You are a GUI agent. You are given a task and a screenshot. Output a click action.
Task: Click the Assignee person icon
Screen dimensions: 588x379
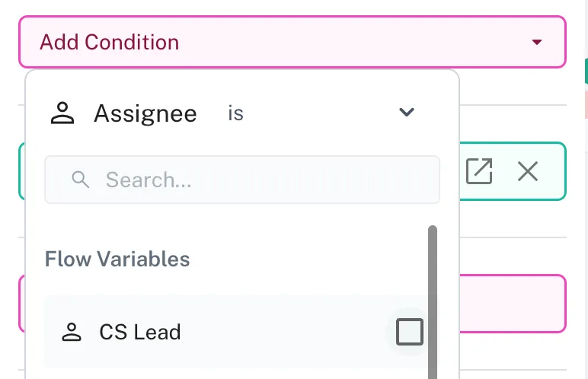click(x=62, y=113)
